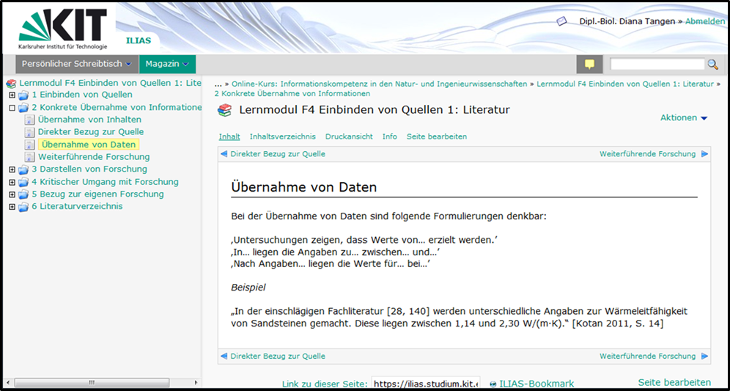Expand the 5 Bezug zur eigenen Forschung node

pyautogui.click(x=12, y=194)
